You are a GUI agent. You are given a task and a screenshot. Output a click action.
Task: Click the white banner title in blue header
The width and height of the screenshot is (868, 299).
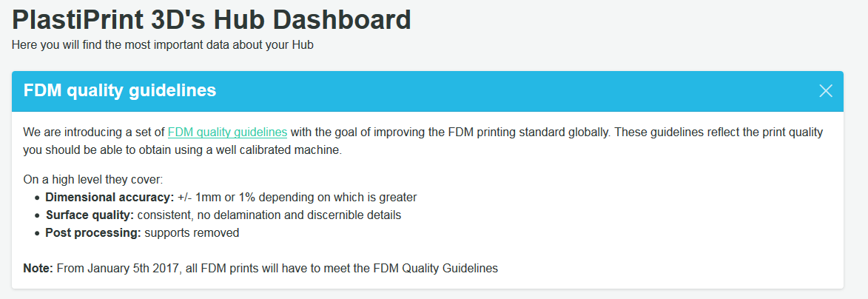pos(120,91)
